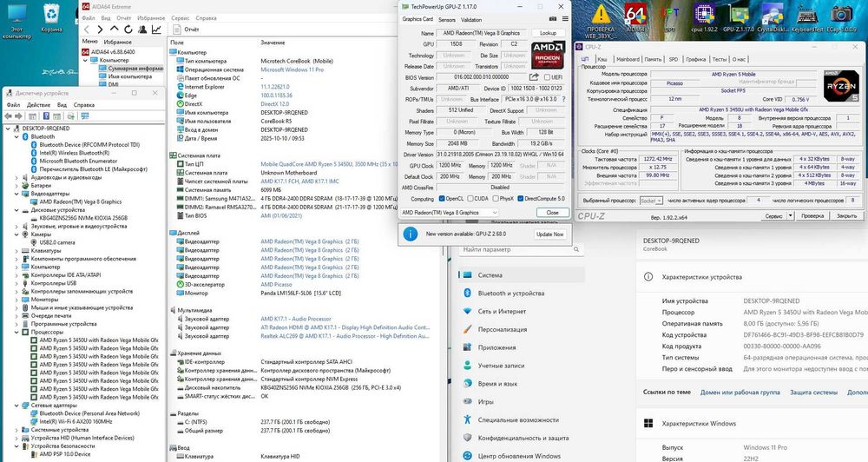Expand Аудиовходы и аудиовыходы node
The width and height of the screenshot is (868, 462).
point(16,178)
